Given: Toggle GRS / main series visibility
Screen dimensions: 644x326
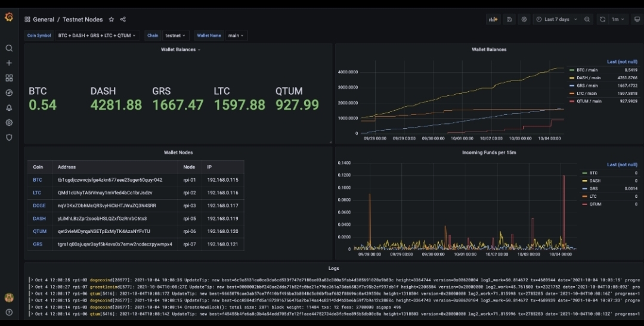Looking at the screenshot, I should click(587, 86).
